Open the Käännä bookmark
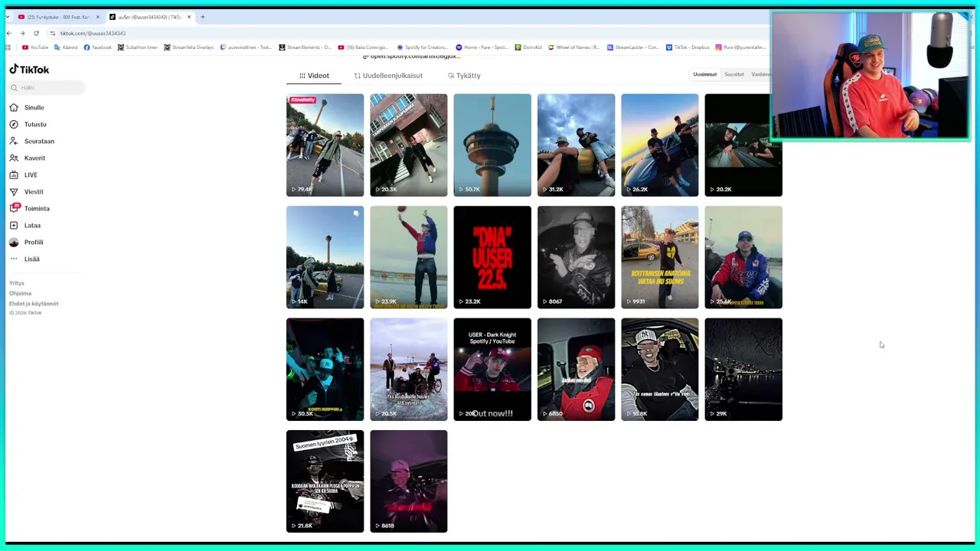This screenshot has width=980, height=551. click(66, 47)
